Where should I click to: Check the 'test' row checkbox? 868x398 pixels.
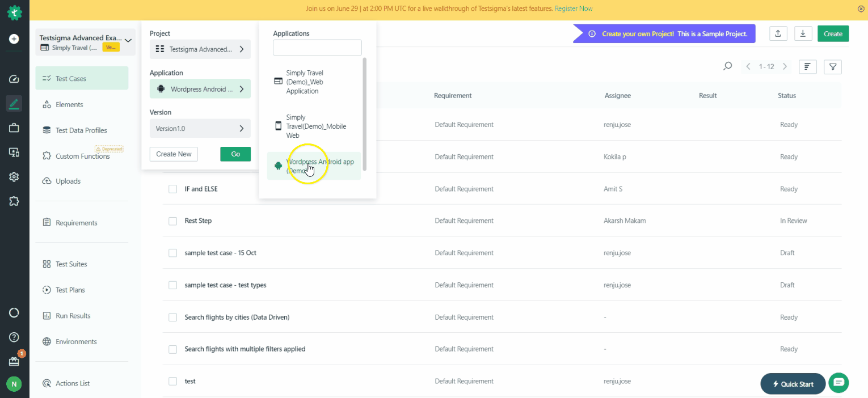(172, 381)
